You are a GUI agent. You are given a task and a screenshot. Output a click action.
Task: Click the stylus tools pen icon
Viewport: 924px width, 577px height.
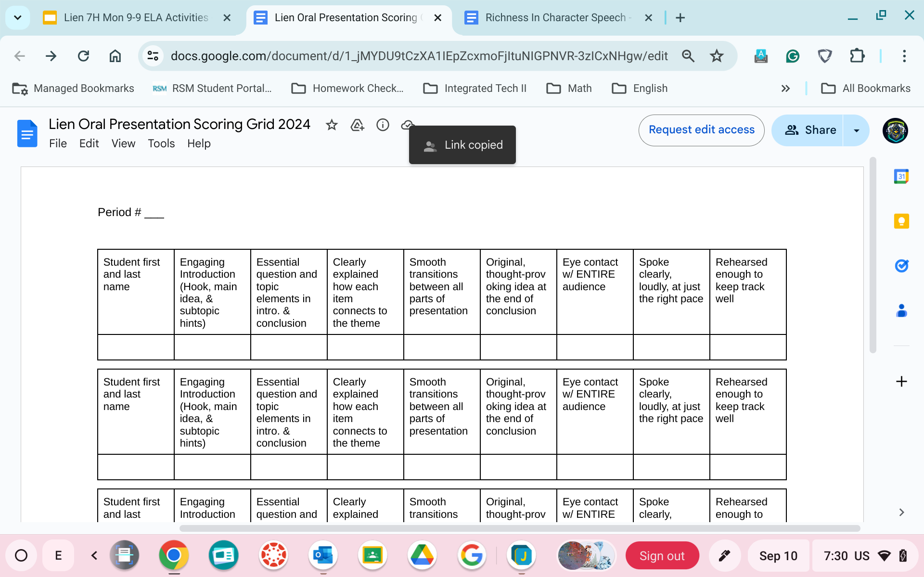pos(724,556)
